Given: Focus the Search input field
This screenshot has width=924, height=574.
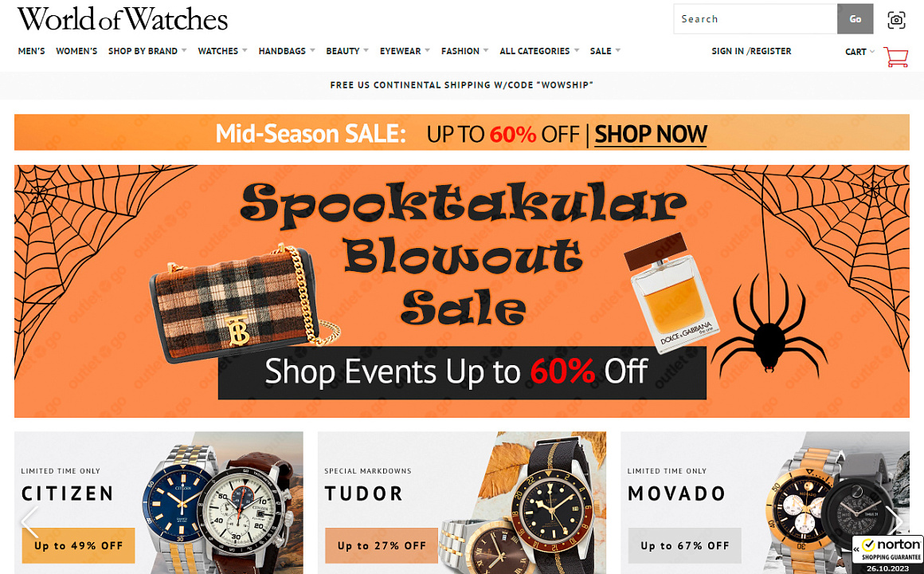Looking at the screenshot, I should [755, 19].
